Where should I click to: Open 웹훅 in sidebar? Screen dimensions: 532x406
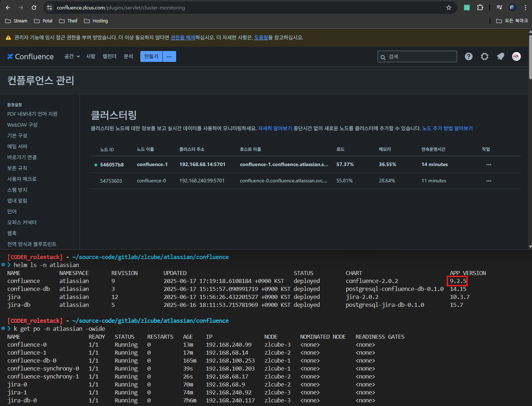pyautogui.click(x=12, y=233)
